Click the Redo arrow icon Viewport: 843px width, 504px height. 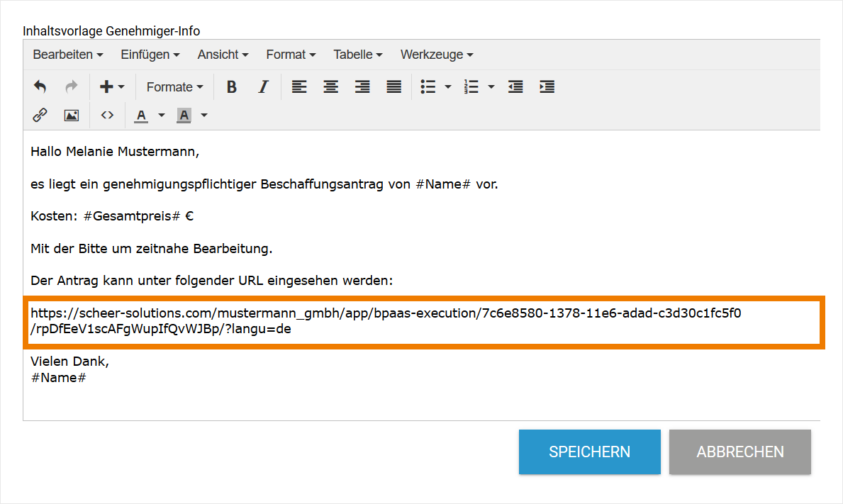[x=70, y=86]
